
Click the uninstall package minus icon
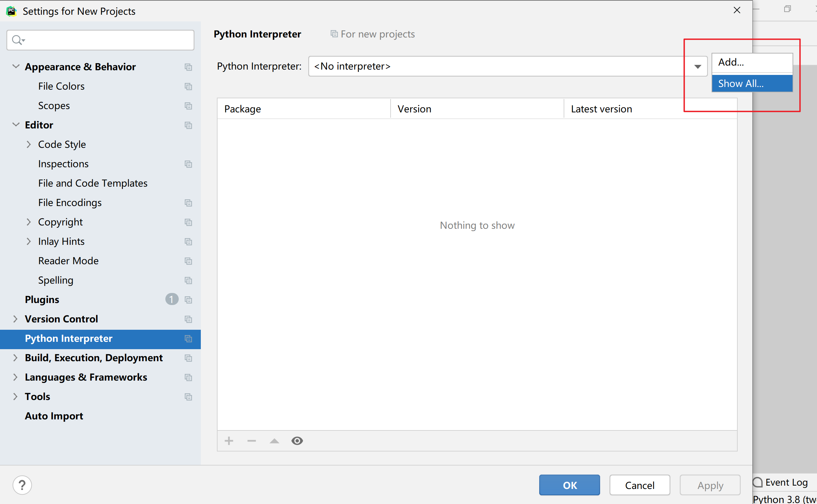252,441
